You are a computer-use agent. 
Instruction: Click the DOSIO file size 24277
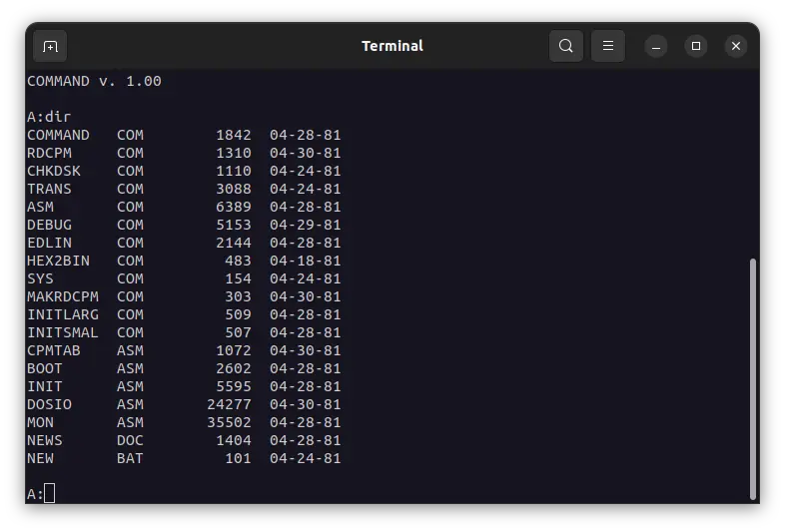[x=229, y=404]
